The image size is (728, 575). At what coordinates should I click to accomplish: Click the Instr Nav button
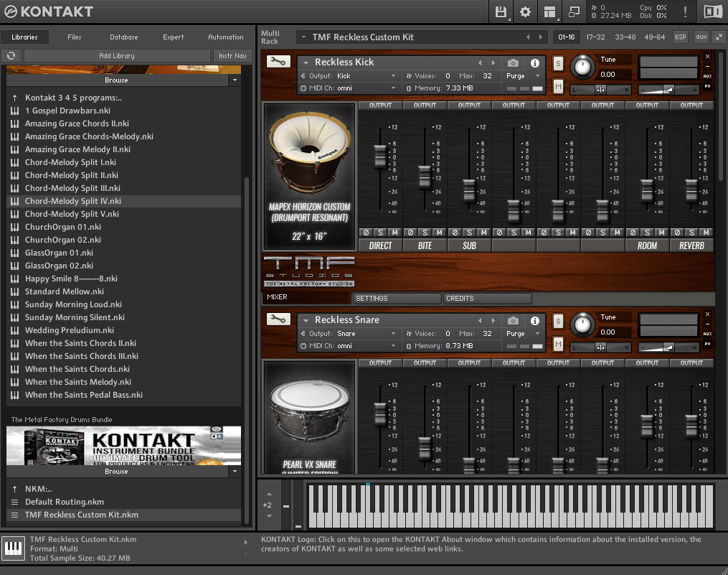[x=232, y=56]
